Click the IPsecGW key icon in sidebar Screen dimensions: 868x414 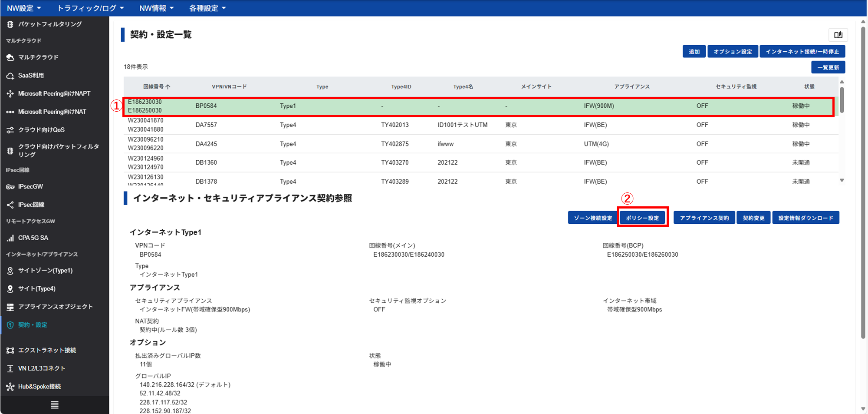(10, 187)
